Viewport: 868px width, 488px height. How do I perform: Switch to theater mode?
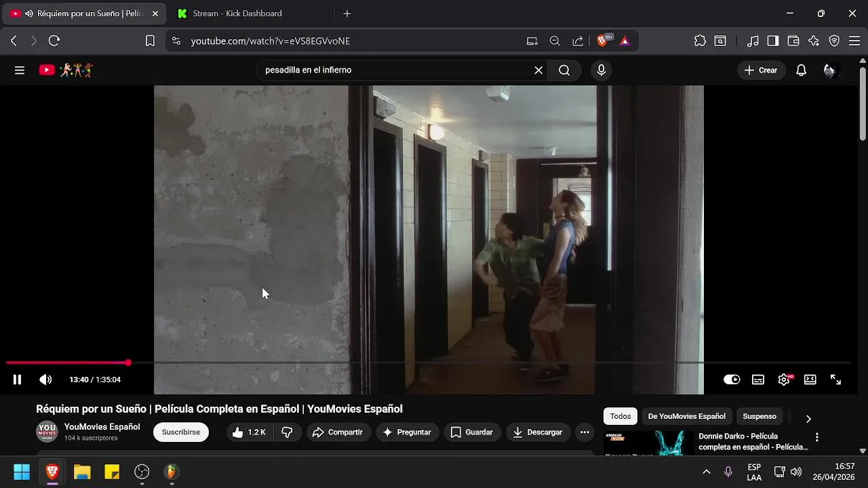(810, 380)
